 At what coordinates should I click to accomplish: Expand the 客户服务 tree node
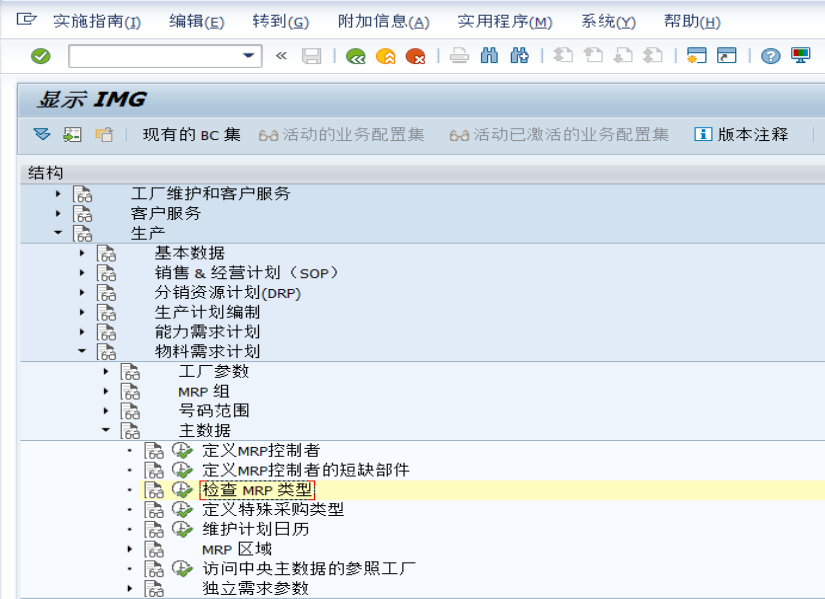coord(58,214)
